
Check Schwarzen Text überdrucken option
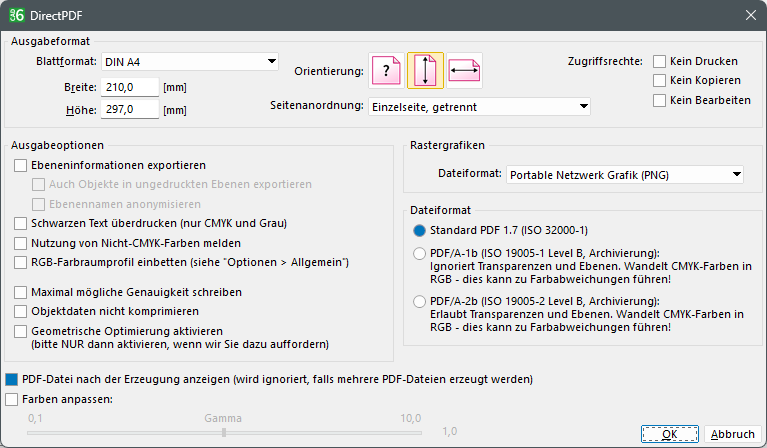click(21, 224)
